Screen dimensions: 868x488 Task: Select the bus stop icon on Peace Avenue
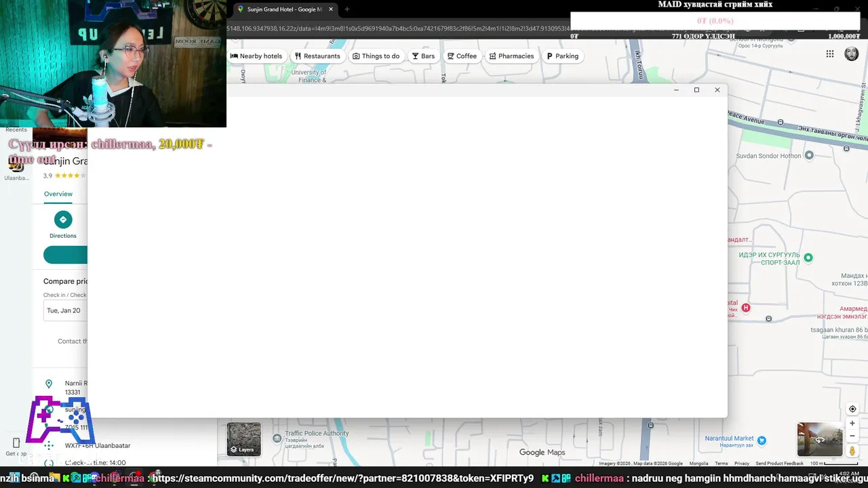[x=781, y=123]
